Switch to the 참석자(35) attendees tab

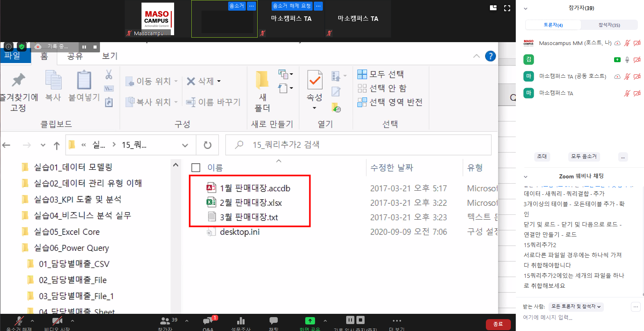pos(609,25)
